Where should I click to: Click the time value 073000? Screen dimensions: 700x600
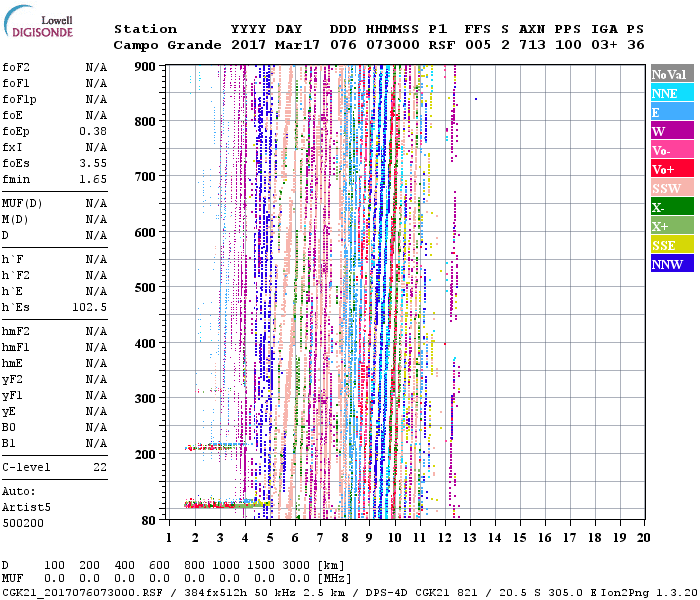pos(393,45)
